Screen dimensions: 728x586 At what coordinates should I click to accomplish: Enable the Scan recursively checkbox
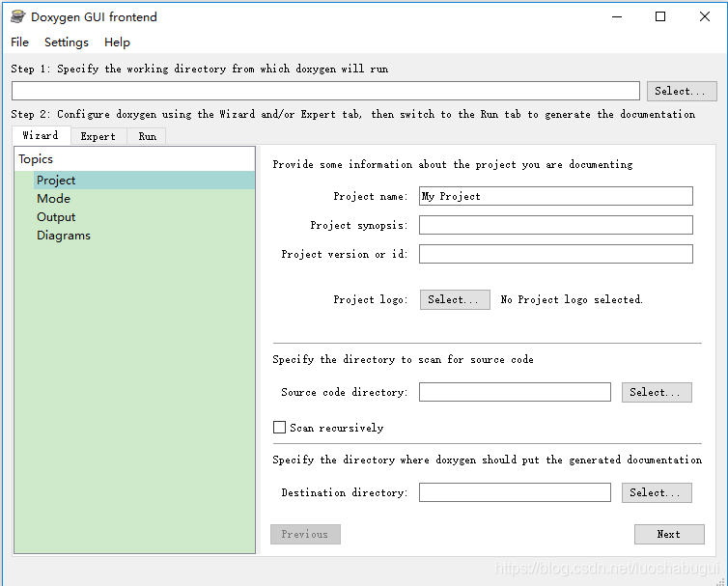point(279,428)
